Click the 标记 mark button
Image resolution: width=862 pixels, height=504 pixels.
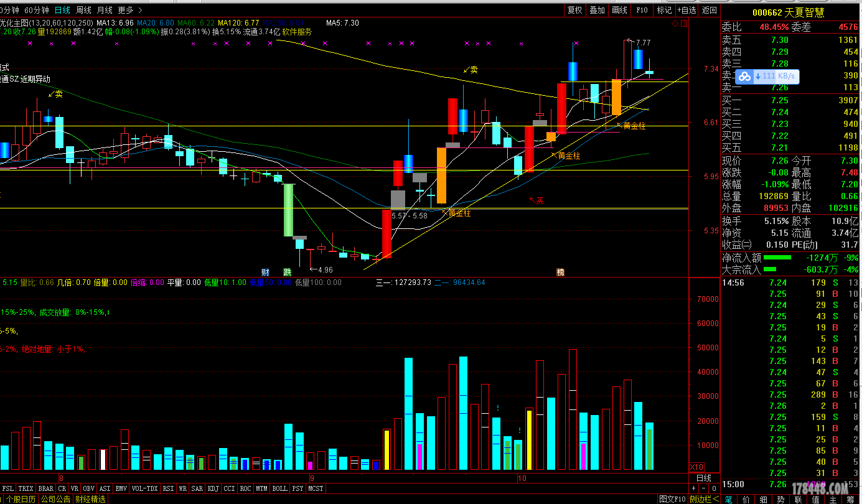[x=664, y=10]
